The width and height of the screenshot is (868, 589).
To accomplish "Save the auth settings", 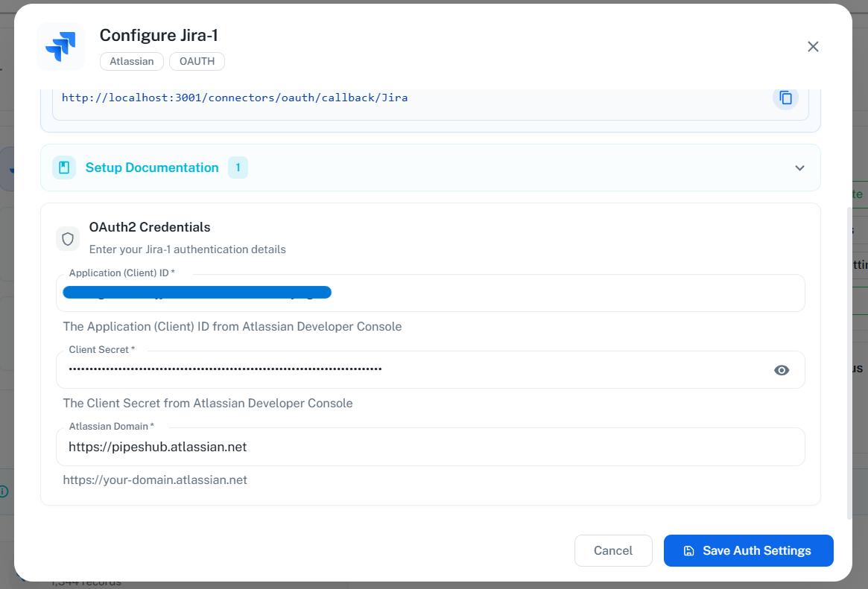I will [748, 550].
